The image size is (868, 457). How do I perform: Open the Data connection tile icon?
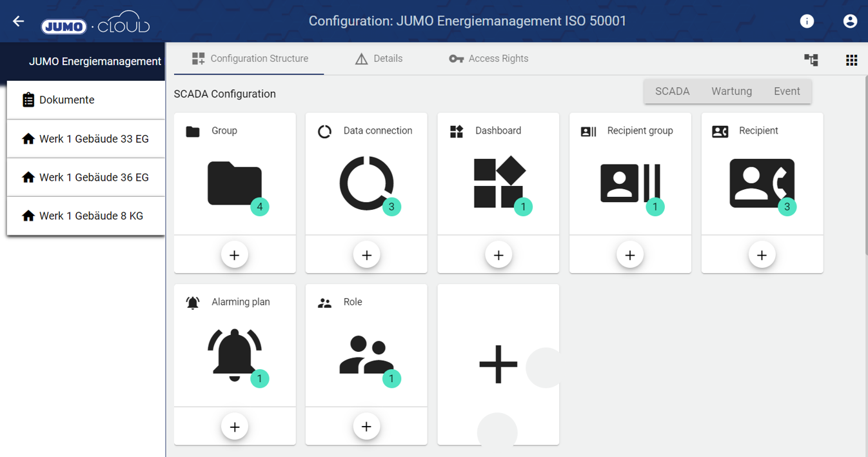[x=366, y=184]
